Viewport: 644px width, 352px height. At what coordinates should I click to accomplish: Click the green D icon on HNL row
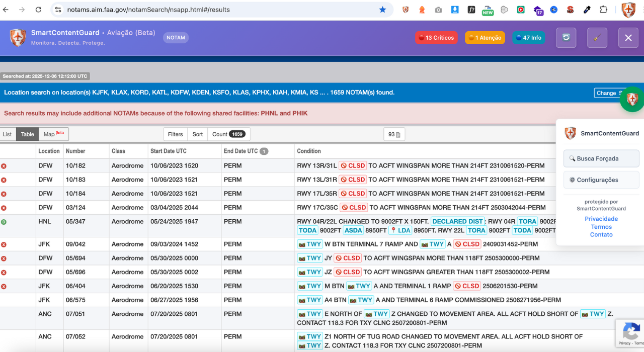coord(4,222)
